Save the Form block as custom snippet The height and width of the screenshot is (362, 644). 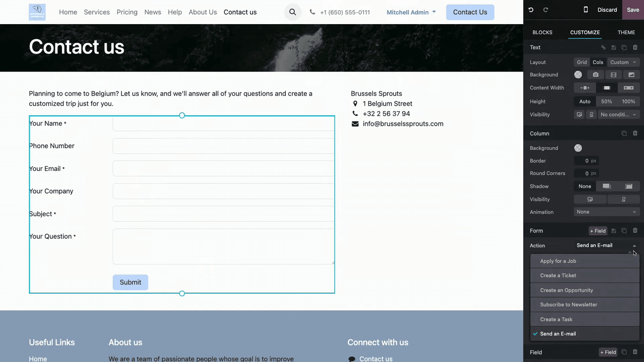click(613, 231)
